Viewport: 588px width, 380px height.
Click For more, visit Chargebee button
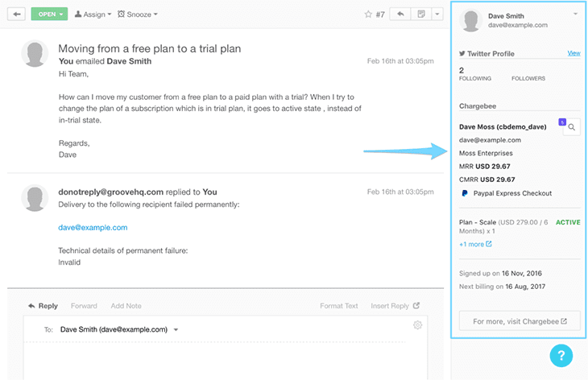(520, 321)
